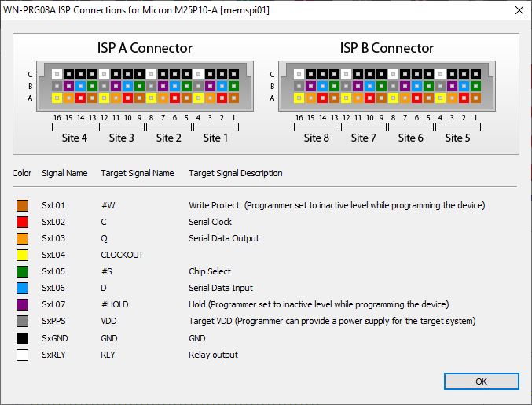
Task: Click the purple SxL07 #HOLD swatch
Action: pyautogui.click(x=22, y=304)
